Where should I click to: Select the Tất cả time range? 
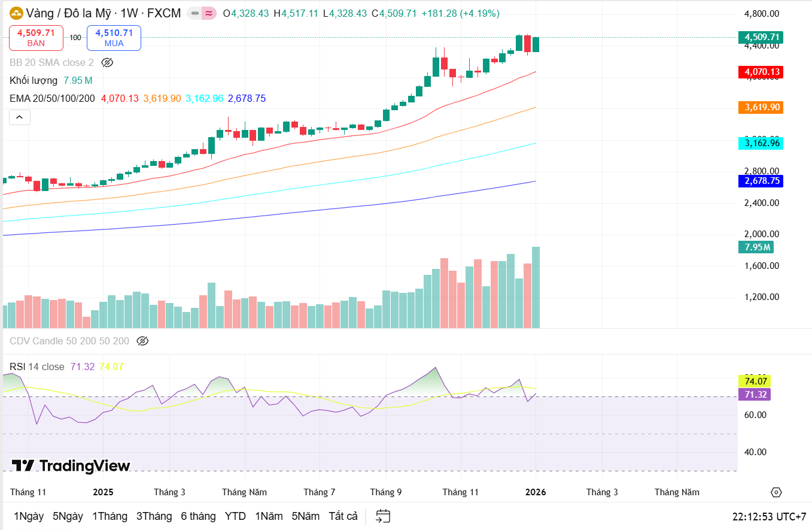point(343,516)
